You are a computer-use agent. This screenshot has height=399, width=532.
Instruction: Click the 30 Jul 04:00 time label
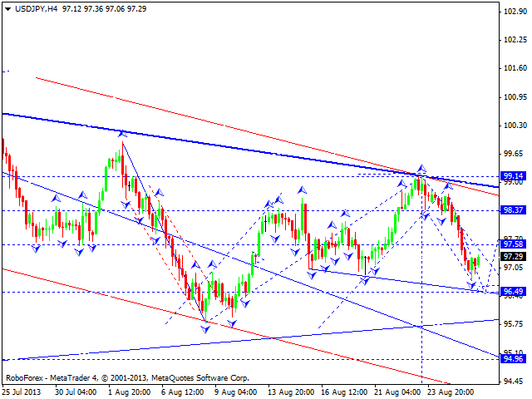[76, 392]
